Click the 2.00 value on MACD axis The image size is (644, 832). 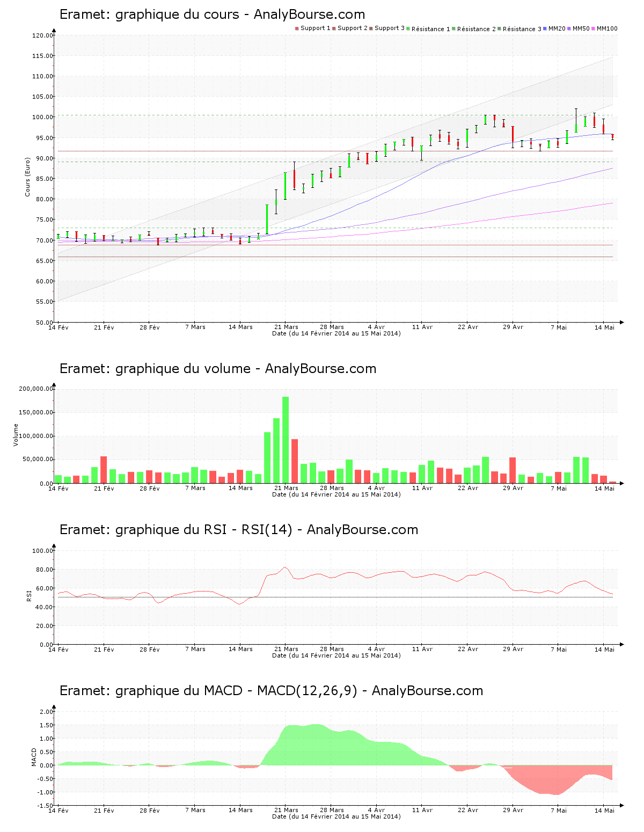[x=46, y=712]
